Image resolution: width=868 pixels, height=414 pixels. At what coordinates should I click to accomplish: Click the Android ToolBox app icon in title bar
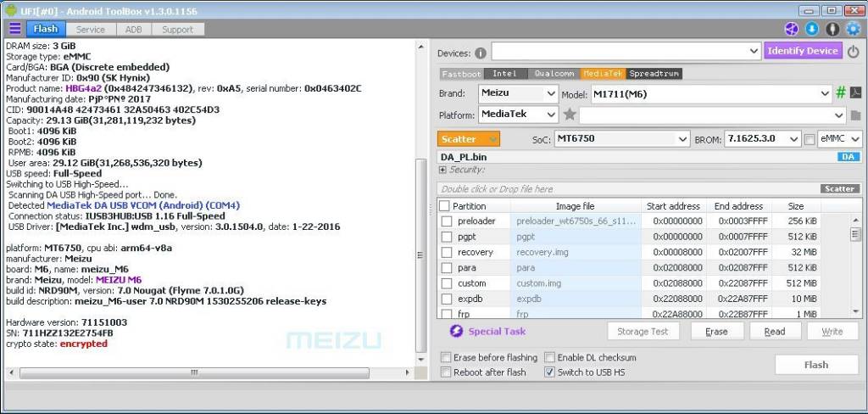(10, 10)
